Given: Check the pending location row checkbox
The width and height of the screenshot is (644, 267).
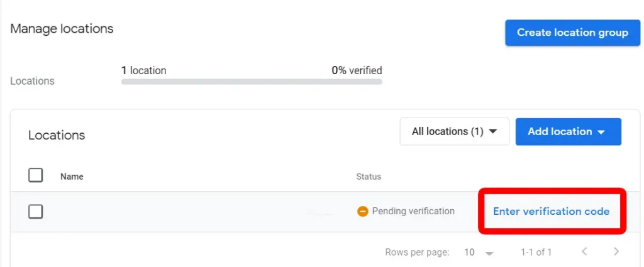Looking at the screenshot, I should coord(36,212).
